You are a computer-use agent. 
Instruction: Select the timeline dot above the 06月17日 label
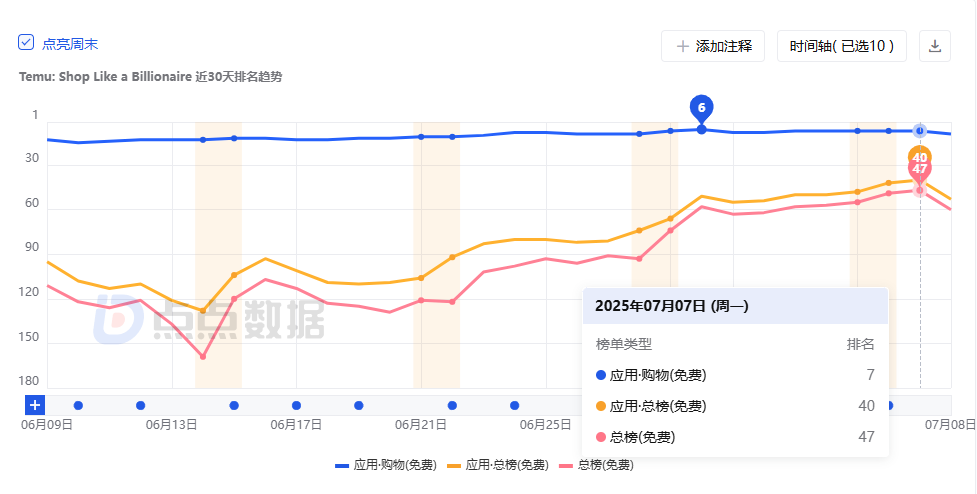click(297, 406)
